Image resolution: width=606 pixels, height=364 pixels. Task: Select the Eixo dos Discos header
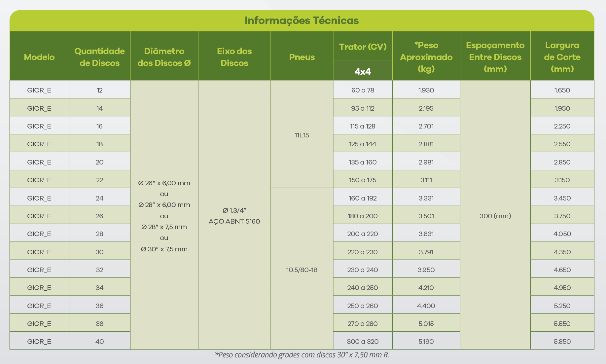(234, 57)
